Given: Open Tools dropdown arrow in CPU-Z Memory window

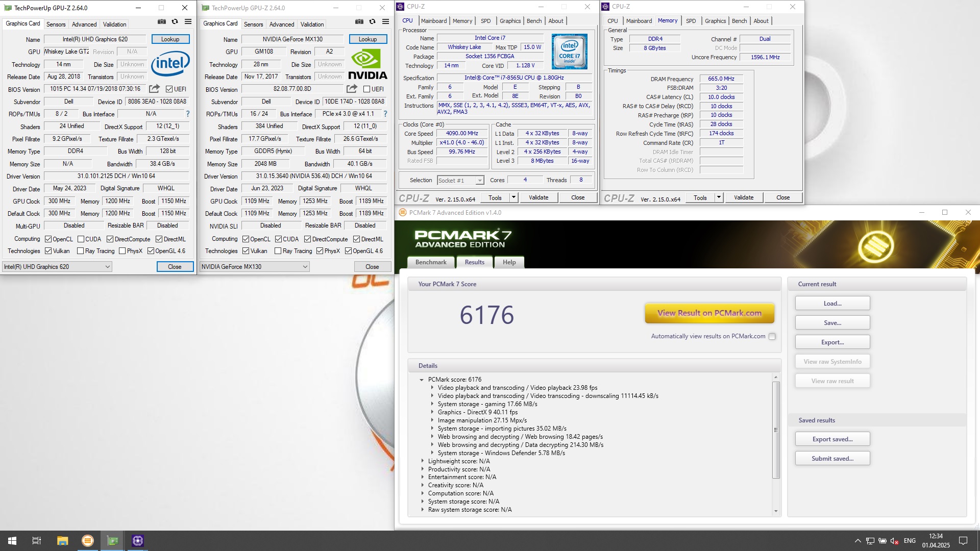Looking at the screenshot, I should 719,197.
